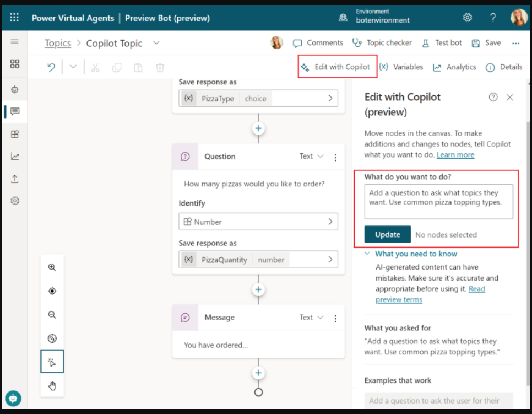Add node after PizzaQuantity question
The image size is (532, 414).
coord(258,289)
